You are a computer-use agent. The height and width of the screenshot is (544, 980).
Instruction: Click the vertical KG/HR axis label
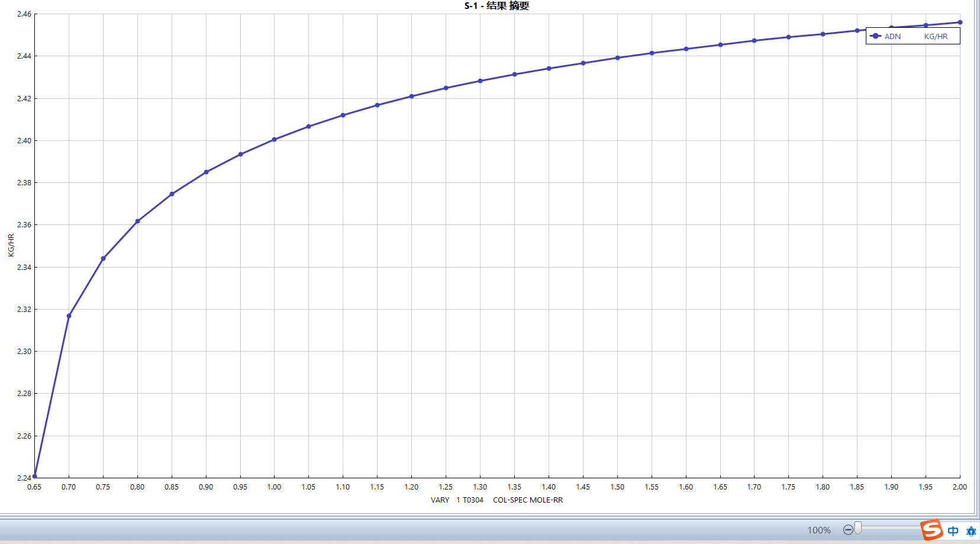(11, 245)
